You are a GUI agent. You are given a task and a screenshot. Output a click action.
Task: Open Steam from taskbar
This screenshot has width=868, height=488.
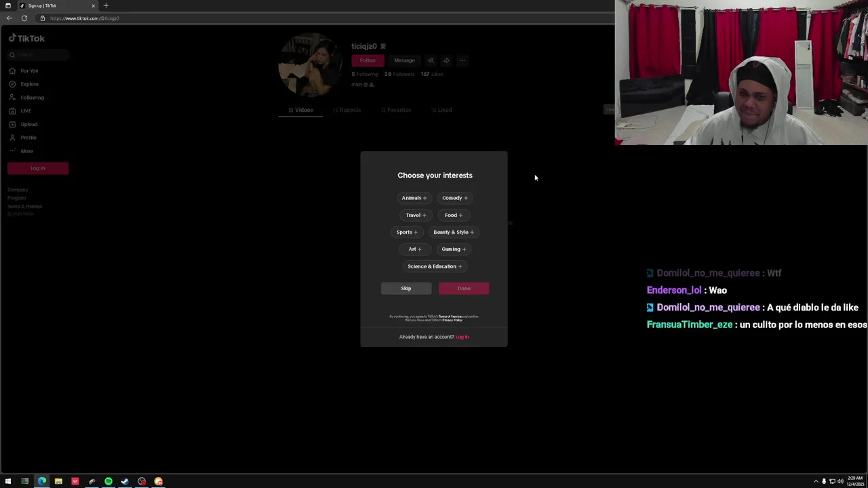pyautogui.click(x=125, y=481)
